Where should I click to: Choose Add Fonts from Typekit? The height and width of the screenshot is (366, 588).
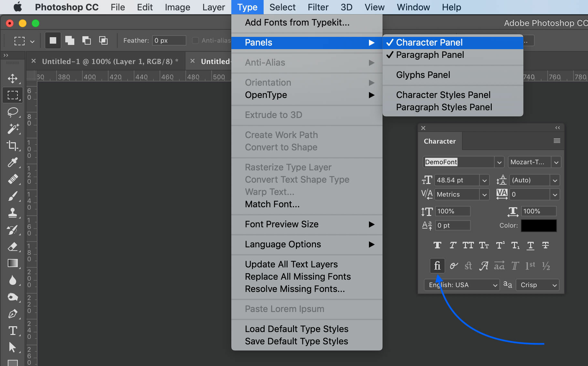(297, 23)
